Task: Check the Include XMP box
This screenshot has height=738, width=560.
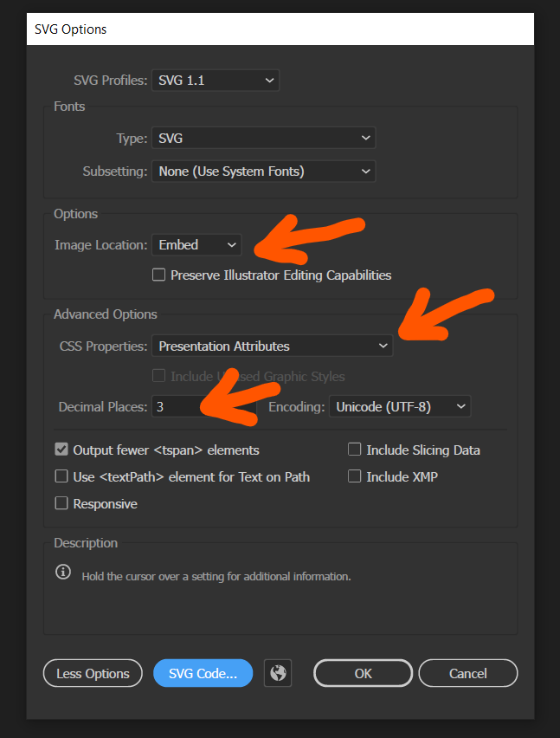Action: [355, 476]
